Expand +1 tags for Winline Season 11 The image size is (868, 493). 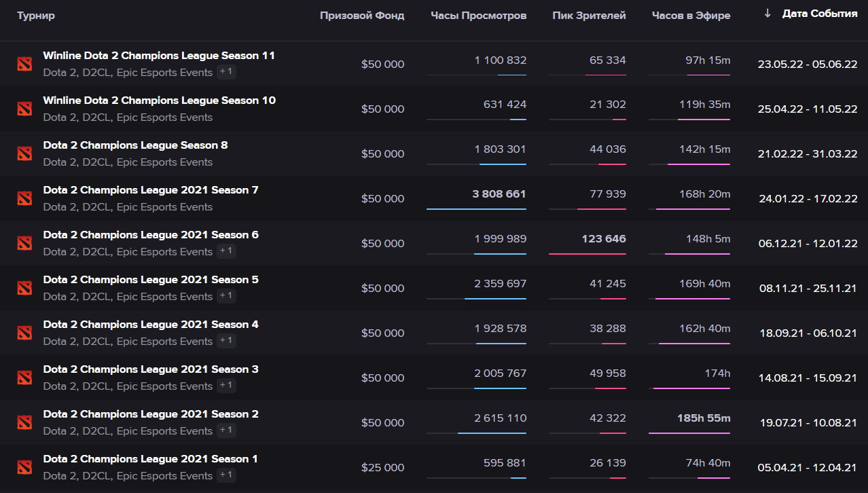tap(226, 72)
